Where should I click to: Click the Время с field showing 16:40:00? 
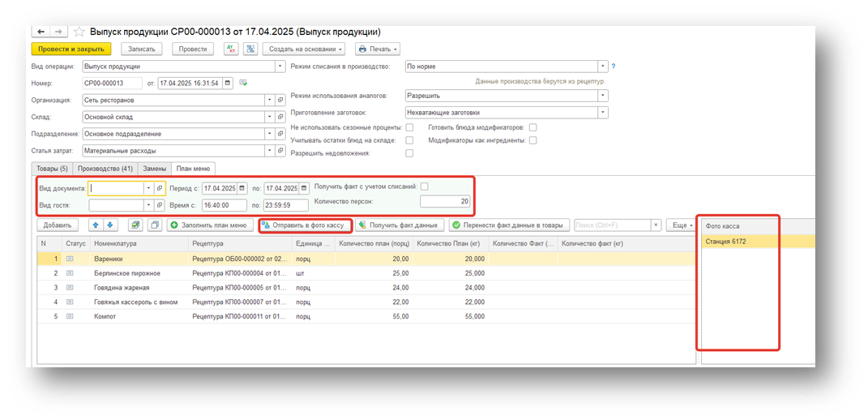224,205
